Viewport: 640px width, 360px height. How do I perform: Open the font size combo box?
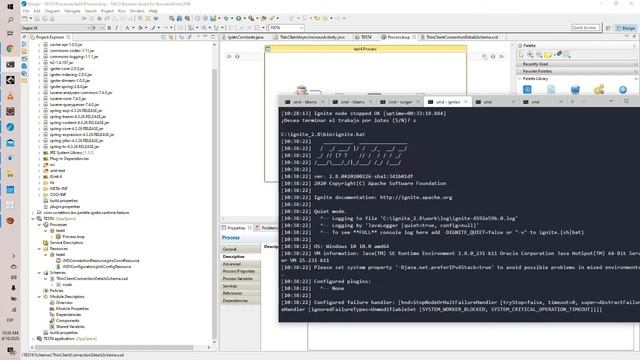tap(98, 28)
